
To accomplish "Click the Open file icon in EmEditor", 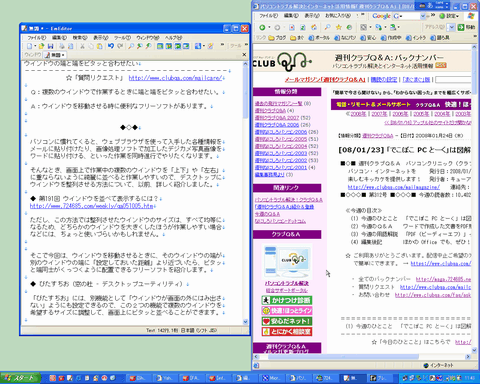I will coord(41,46).
